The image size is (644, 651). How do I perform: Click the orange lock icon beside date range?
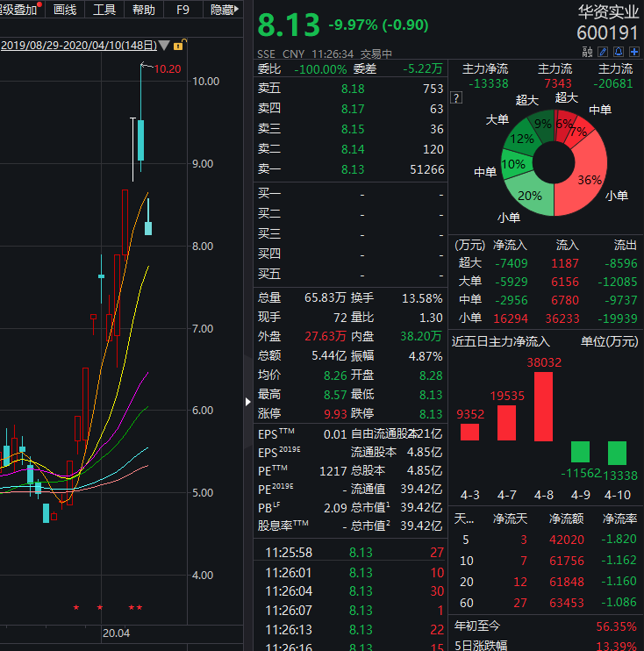point(178,45)
